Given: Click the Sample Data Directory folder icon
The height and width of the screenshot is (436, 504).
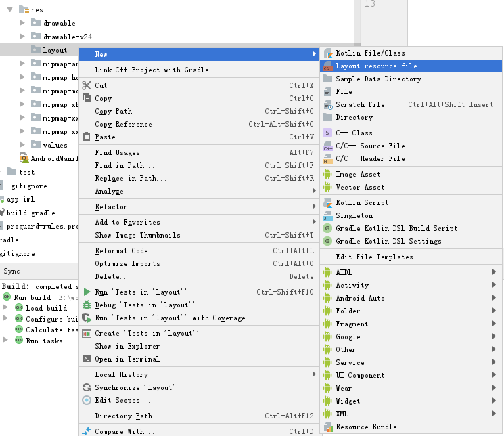Looking at the screenshot, I should point(327,79).
